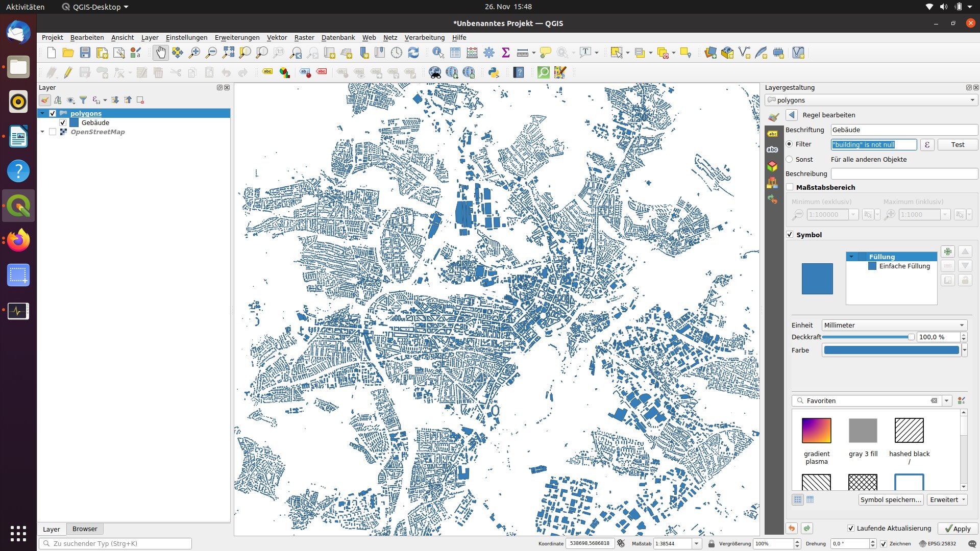Screen dimensions: 980x551
Task: Open the Erweiterungen menu
Action: 237,37
